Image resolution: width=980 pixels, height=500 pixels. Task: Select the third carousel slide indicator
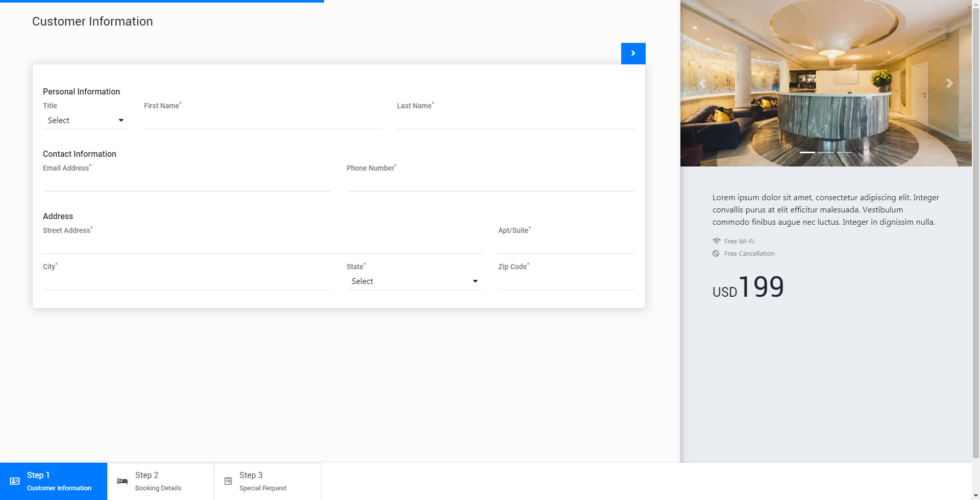coord(844,152)
